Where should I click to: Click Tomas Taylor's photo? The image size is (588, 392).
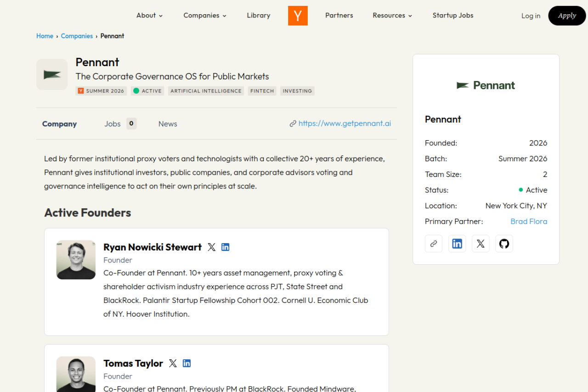[76, 374]
